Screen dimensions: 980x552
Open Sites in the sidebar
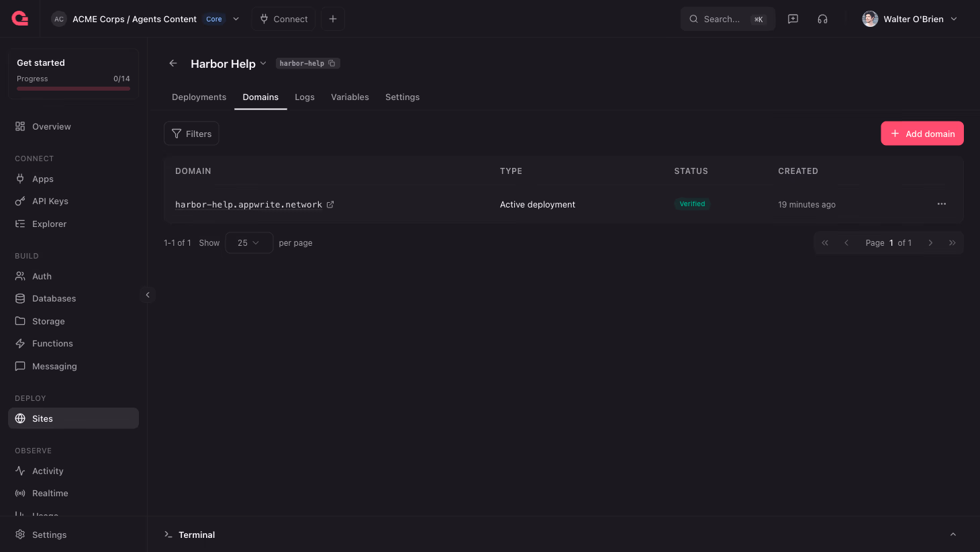(x=73, y=418)
